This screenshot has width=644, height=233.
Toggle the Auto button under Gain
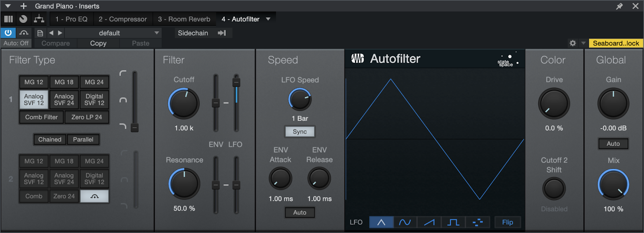pyautogui.click(x=613, y=143)
